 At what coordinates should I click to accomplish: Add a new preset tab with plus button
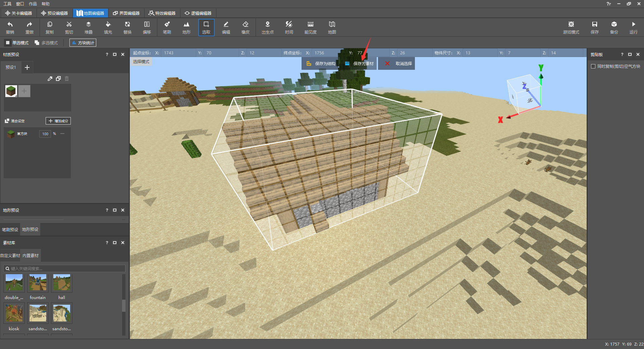(27, 67)
